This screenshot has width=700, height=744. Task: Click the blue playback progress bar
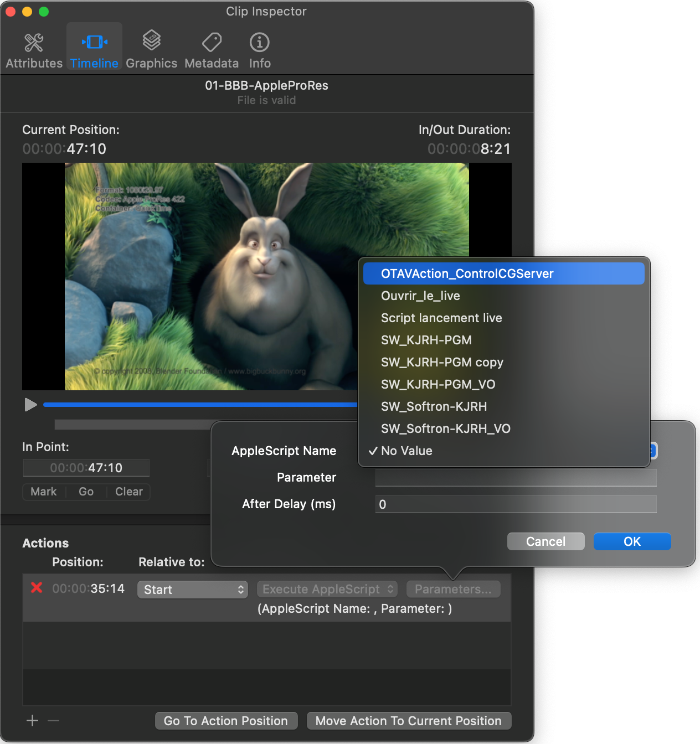point(200,405)
